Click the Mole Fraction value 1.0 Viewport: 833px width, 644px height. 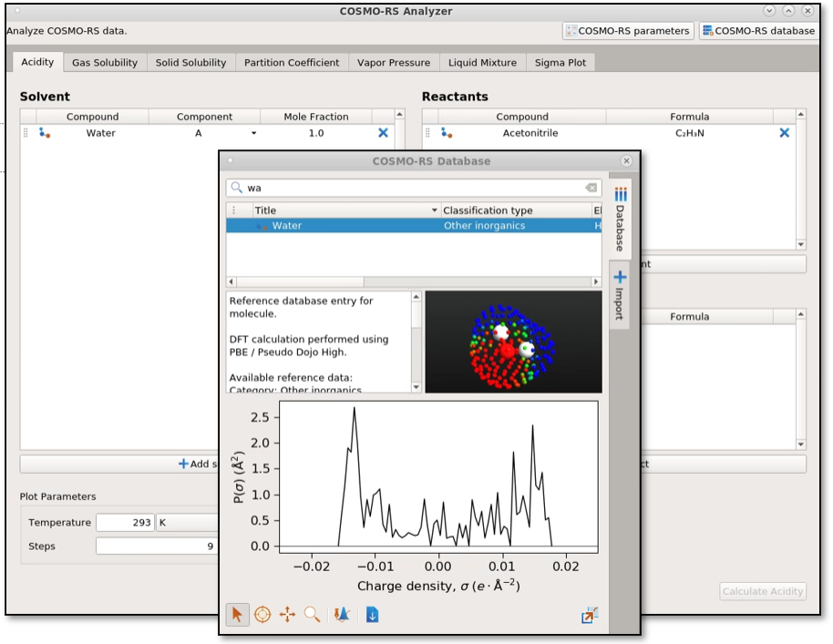[x=316, y=133]
